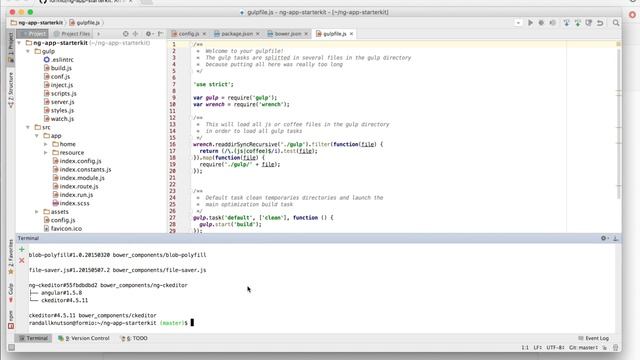Close the gulpfile.js tab

point(351,34)
